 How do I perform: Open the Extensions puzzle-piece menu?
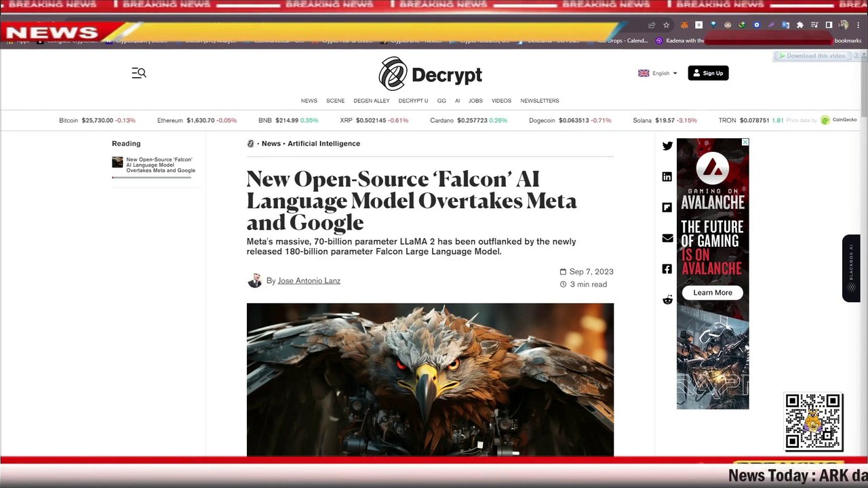point(800,25)
